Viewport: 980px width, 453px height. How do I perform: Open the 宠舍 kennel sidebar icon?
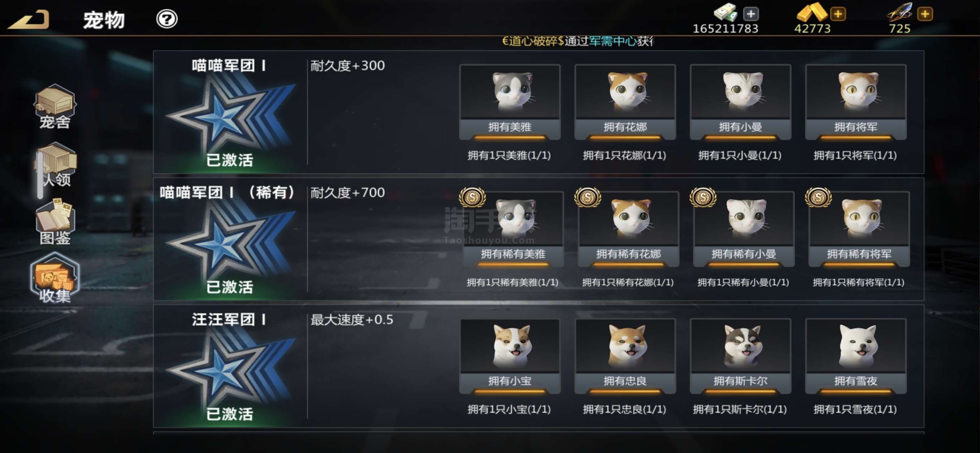pyautogui.click(x=55, y=106)
